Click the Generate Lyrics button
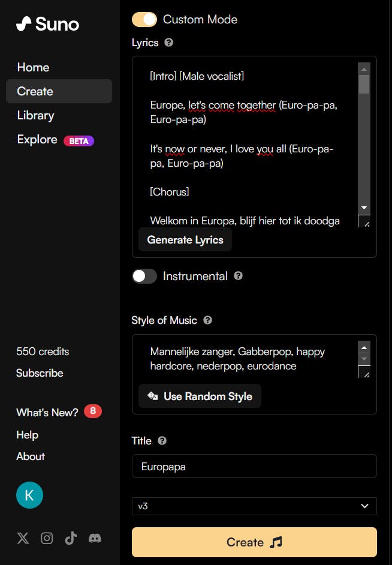This screenshot has width=392, height=565. (185, 240)
